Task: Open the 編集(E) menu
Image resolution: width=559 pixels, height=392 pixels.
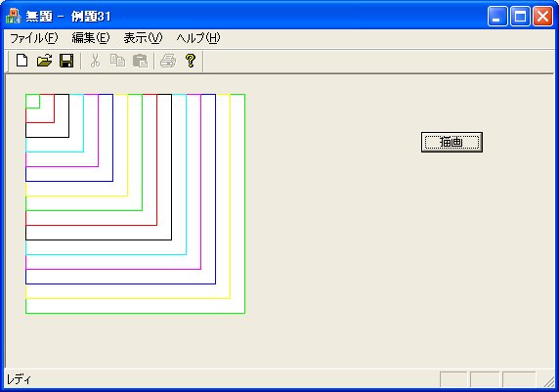Action: 91,38
